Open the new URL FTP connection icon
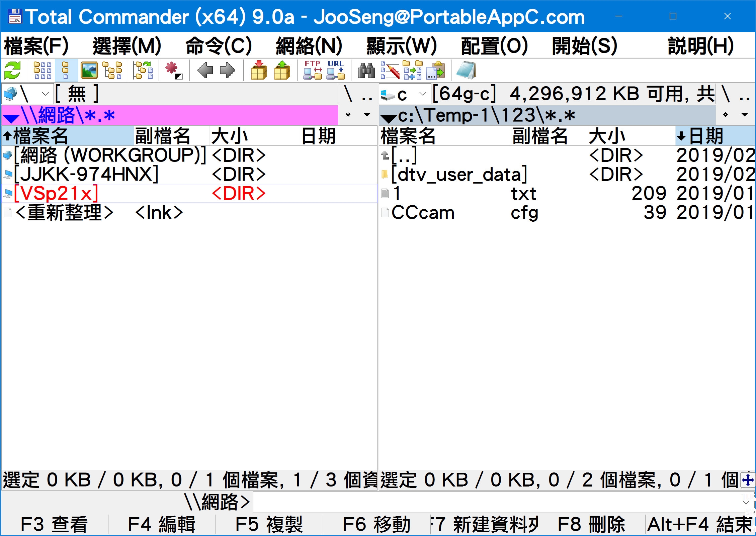 (336, 71)
